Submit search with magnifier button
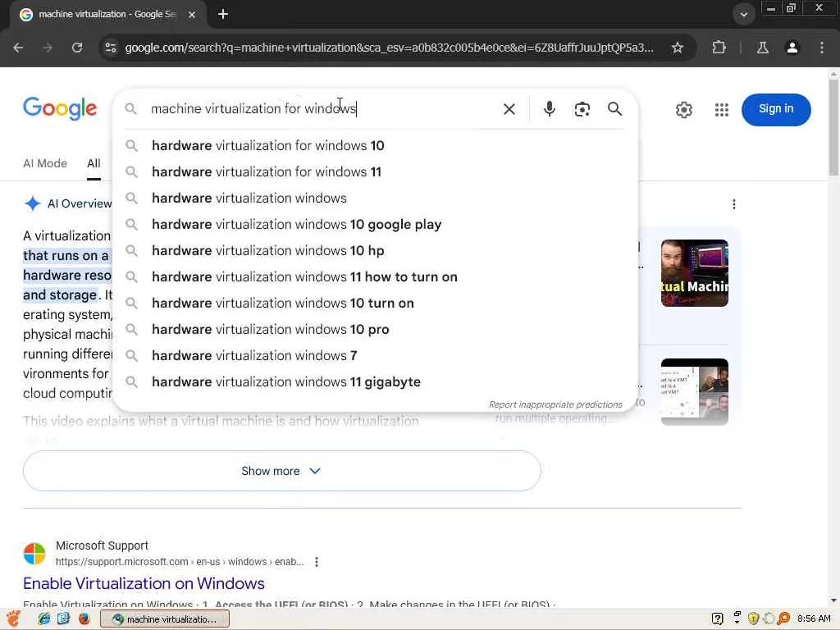Viewport: 840px width, 630px height. coord(614,109)
